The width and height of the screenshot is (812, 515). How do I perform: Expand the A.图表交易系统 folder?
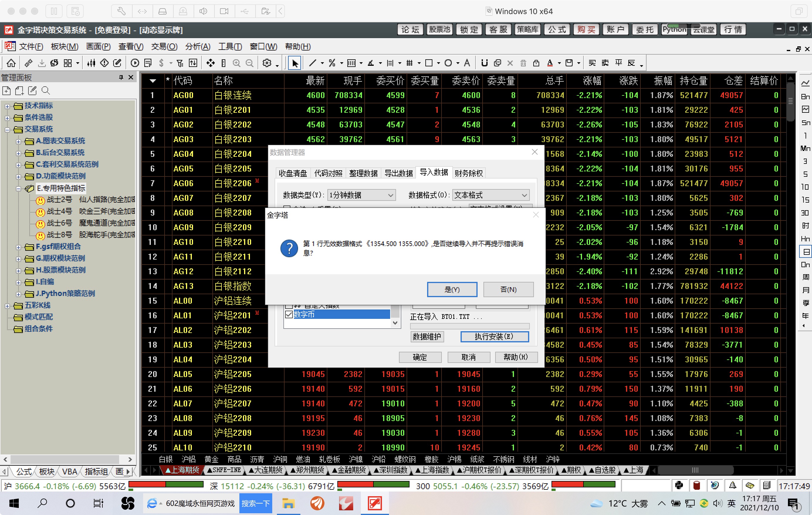coord(18,142)
